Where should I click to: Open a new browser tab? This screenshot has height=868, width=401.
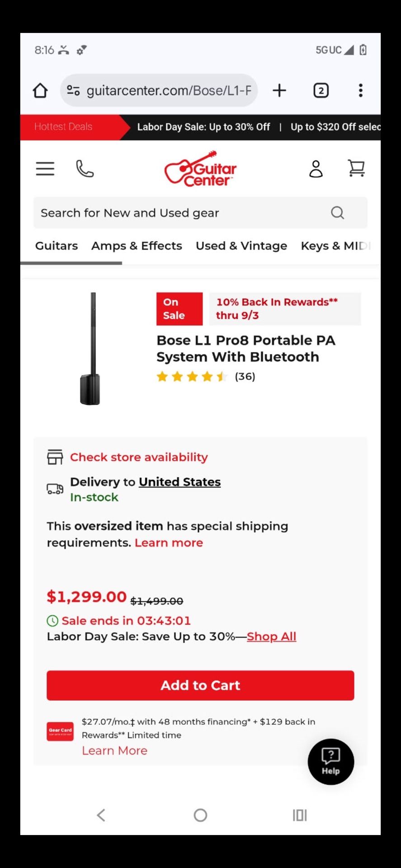(x=279, y=90)
